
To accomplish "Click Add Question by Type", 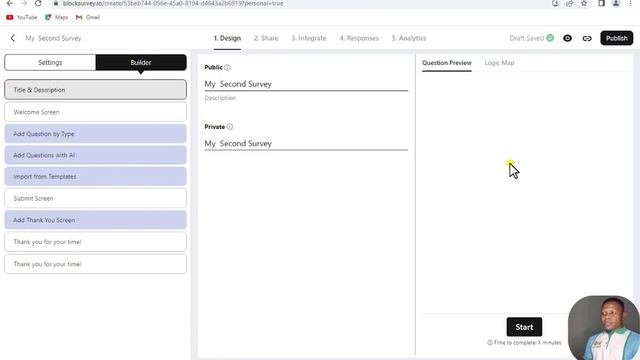I will pos(96,134).
